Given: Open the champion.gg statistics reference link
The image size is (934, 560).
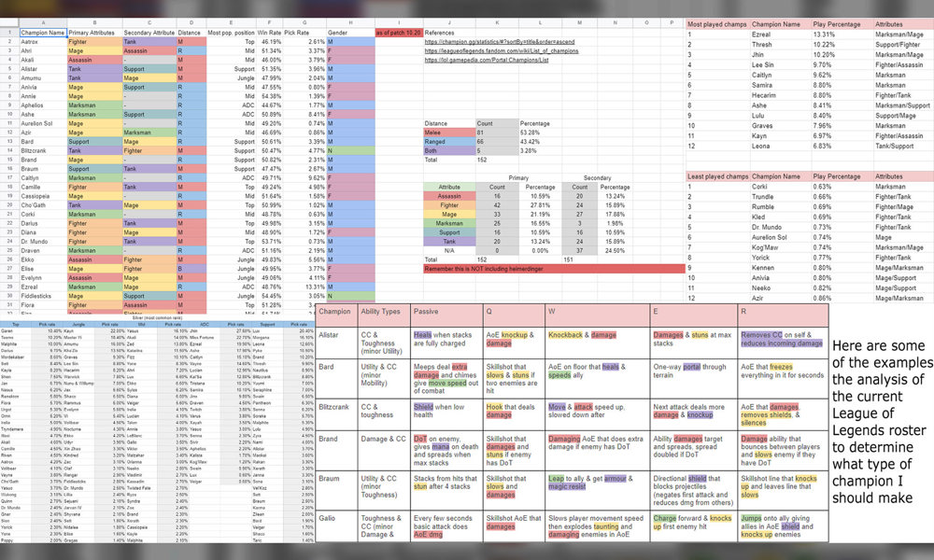Looking at the screenshot, I should pyautogui.click(x=499, y=42).
